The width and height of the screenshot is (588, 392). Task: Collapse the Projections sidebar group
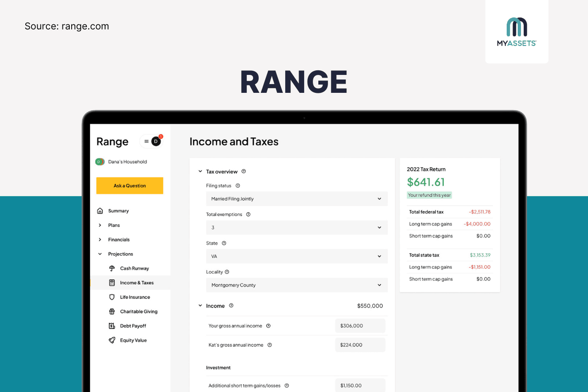100,254
